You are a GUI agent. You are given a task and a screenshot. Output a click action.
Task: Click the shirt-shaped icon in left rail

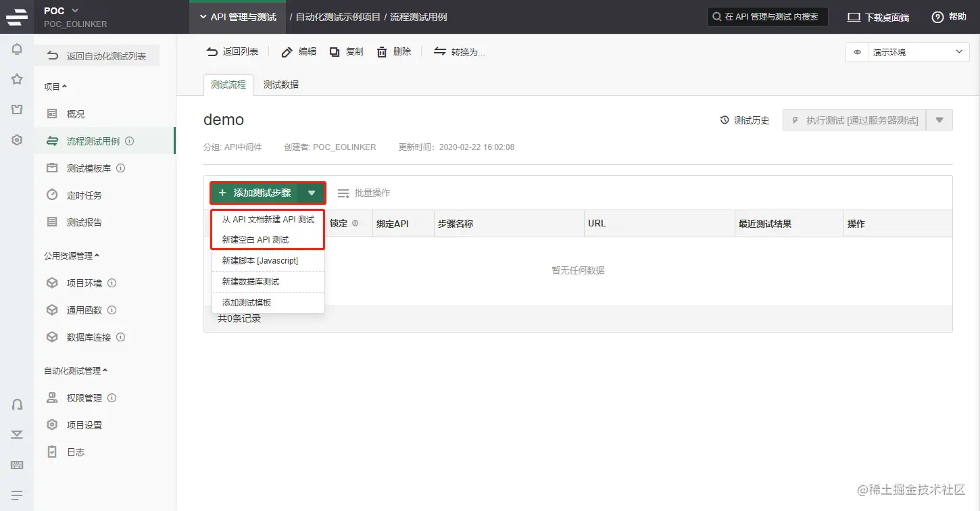coord(17,109)
